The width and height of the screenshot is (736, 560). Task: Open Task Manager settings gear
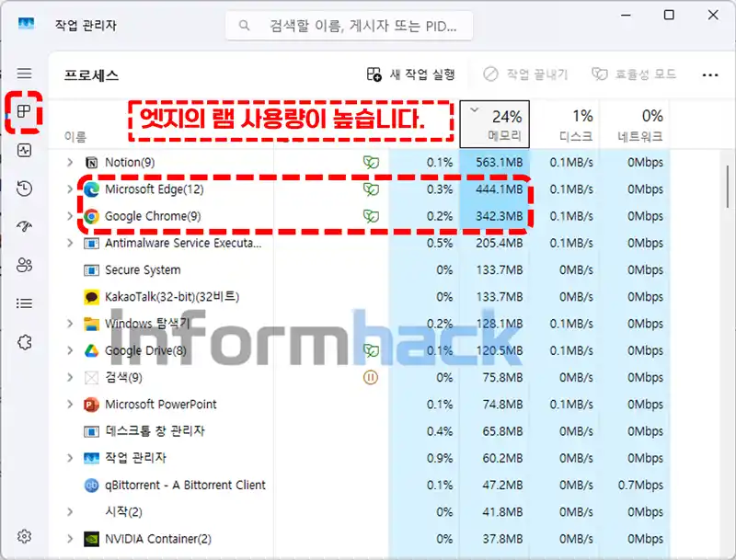(25, 535)
